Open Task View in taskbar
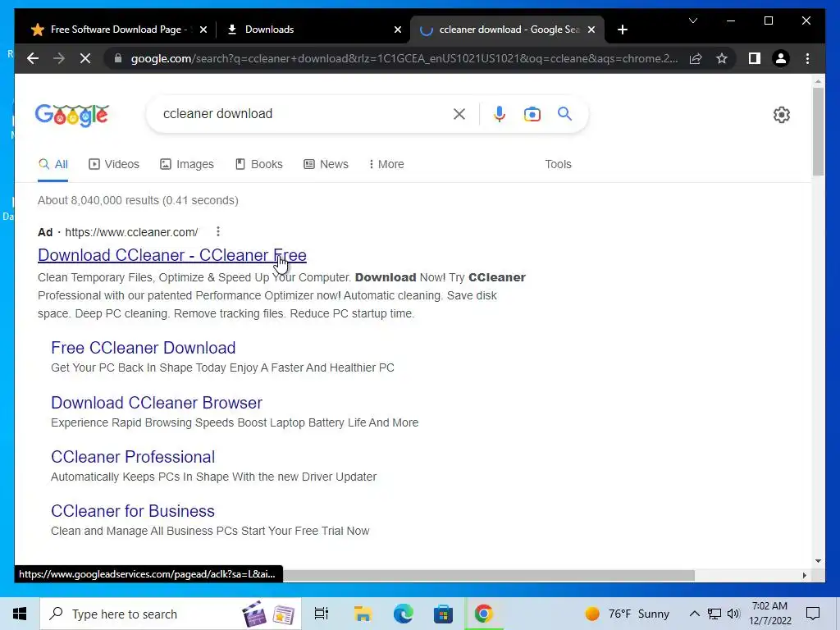840x630 pixels. (321, 614)
